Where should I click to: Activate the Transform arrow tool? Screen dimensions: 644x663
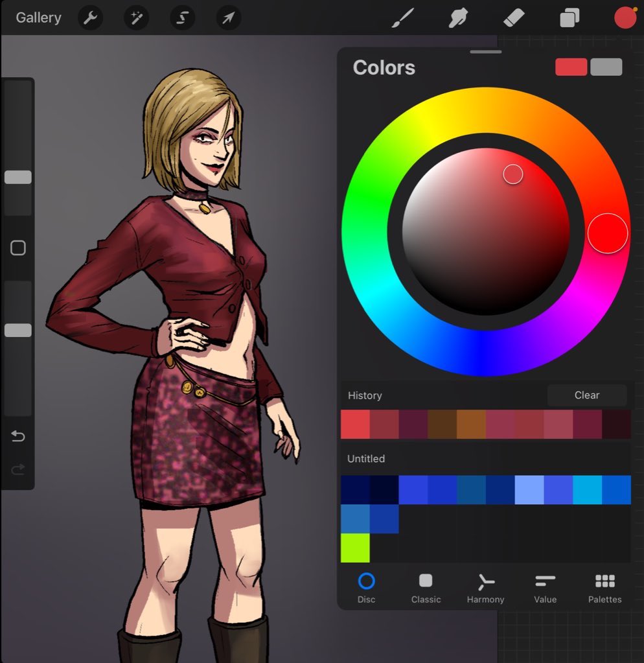[229, 17]
